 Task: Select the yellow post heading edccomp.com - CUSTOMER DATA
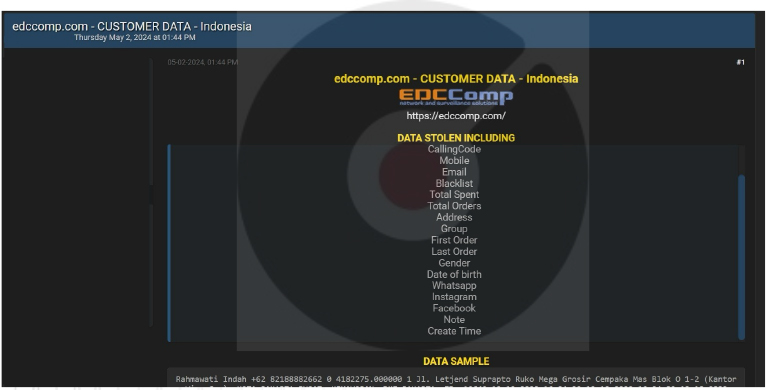click(x=456, y=79)
